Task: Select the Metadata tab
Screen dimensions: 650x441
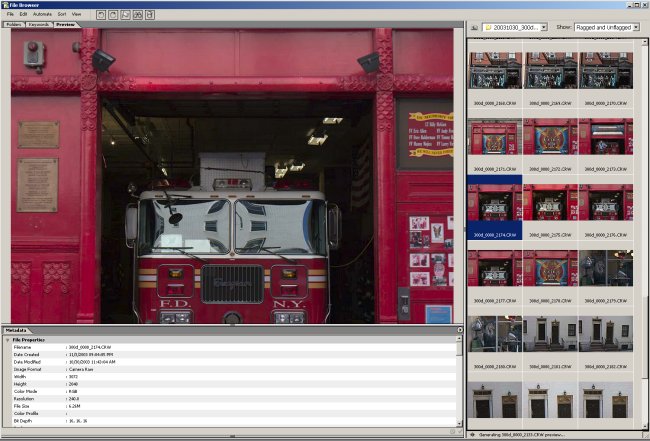Action: [x=16, y=330]
